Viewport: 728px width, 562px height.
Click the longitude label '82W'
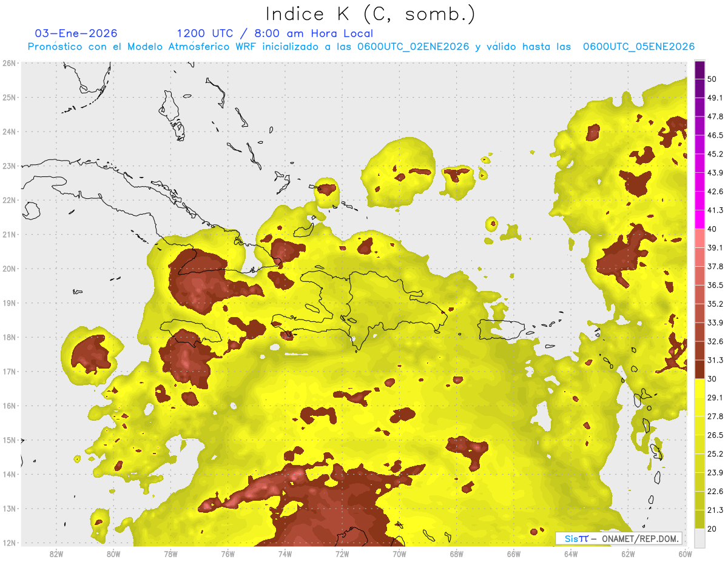coord(56,555)
